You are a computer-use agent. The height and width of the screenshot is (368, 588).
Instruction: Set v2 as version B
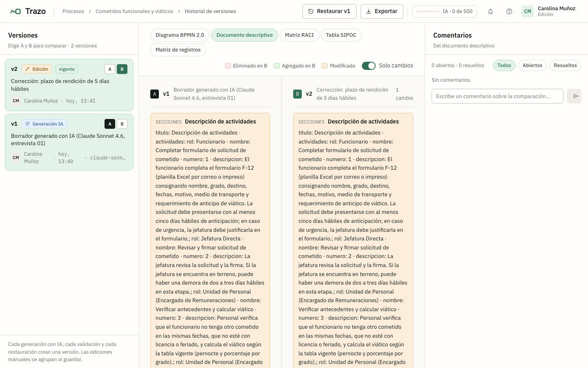point(122,69)
